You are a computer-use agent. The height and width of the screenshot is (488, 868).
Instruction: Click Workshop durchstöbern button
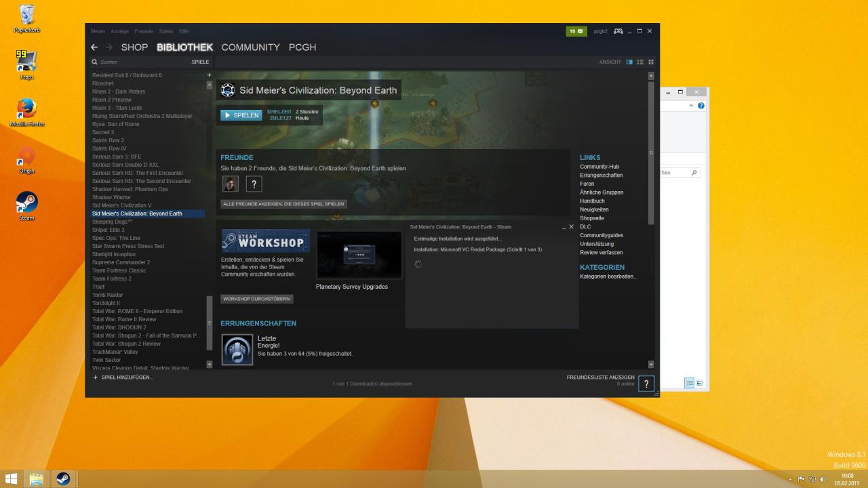click(256, 298)
